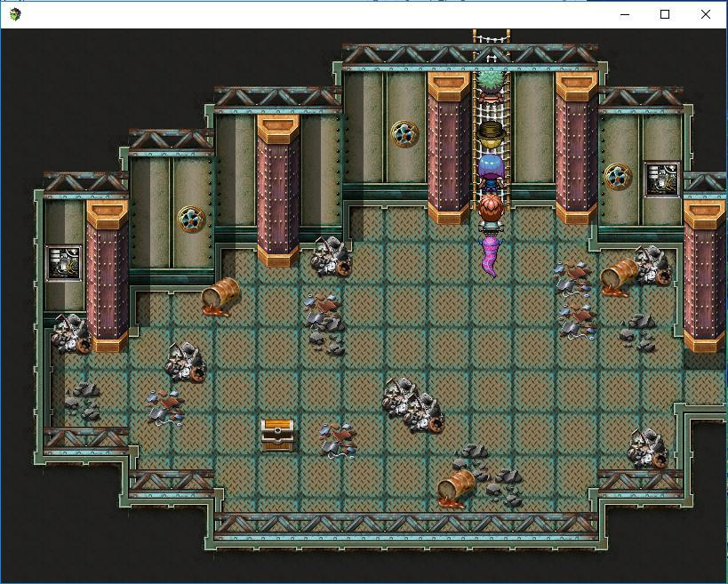The width and height of the screenshot is (728, 584).
Task: Click the round fan nearest the left machine panel
Action: pyautogui.click(x=191, y=220)
